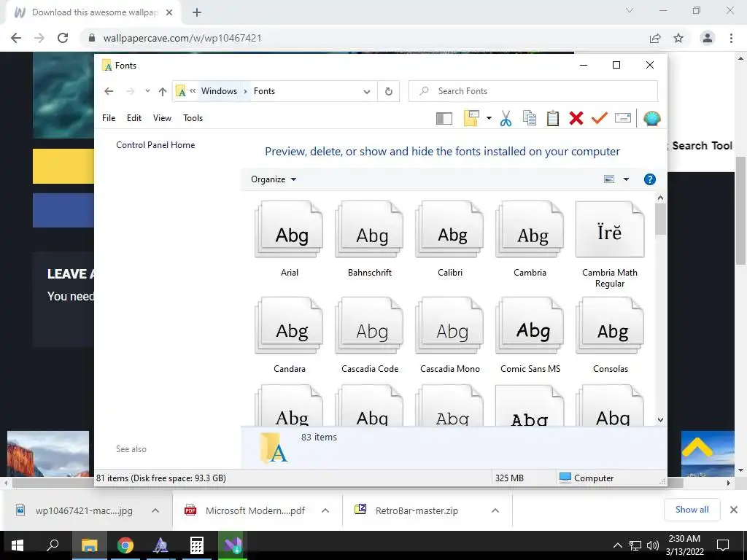Refresh the Fonts folder

pos(389,91)
